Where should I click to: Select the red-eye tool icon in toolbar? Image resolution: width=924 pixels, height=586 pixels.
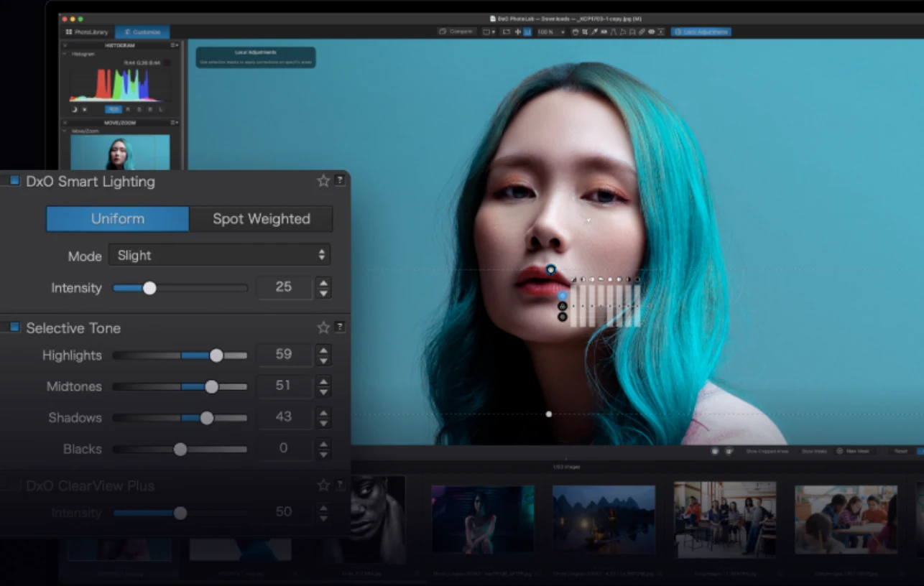[652, 32]
